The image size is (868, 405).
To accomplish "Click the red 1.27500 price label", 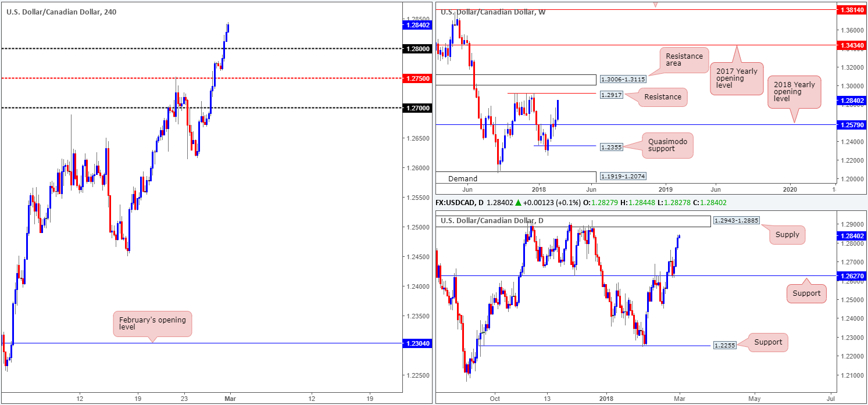I will pyautogui.click(x=417, y=78).
